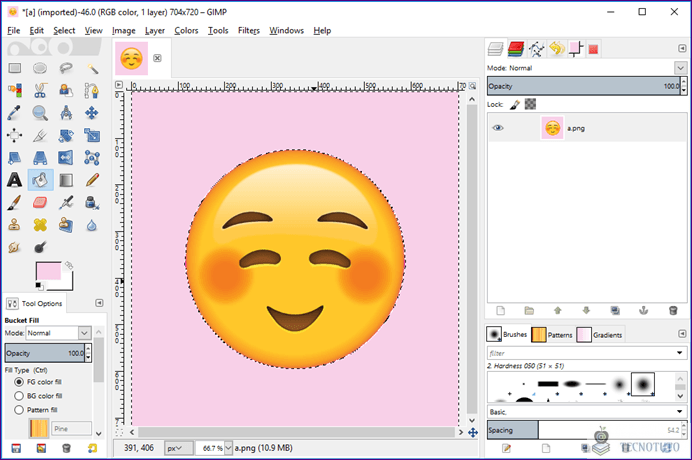
Task: Switch to the Undo History tab
Action: click(x=557, y=49)
